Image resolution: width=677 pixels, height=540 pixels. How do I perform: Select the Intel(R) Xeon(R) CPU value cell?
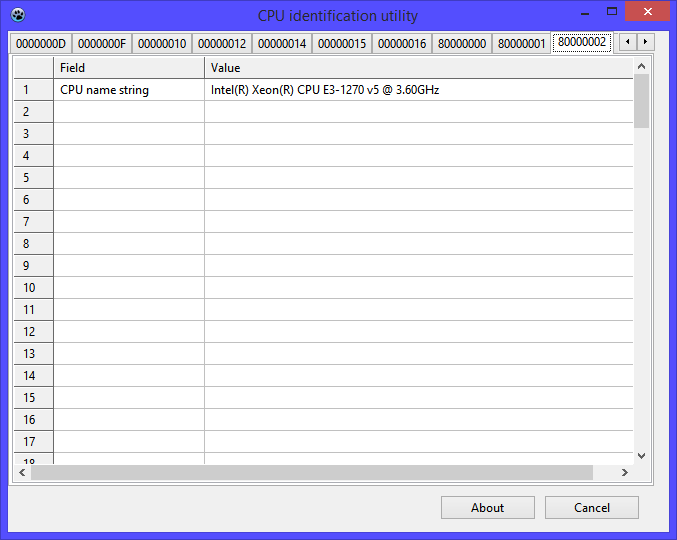(x=418, y=90)
